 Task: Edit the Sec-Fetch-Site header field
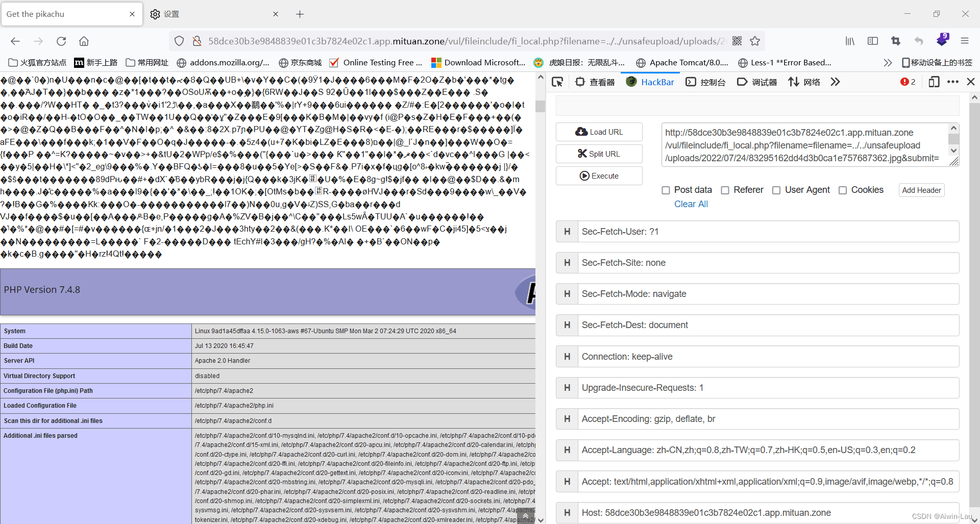(x=768, y=263)
